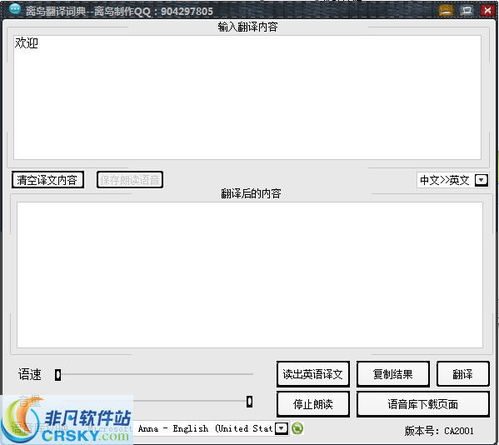This screenshot has width=499, height=445.
Task: Click the 复制结果 copy result button
Action: click(393, 374)
